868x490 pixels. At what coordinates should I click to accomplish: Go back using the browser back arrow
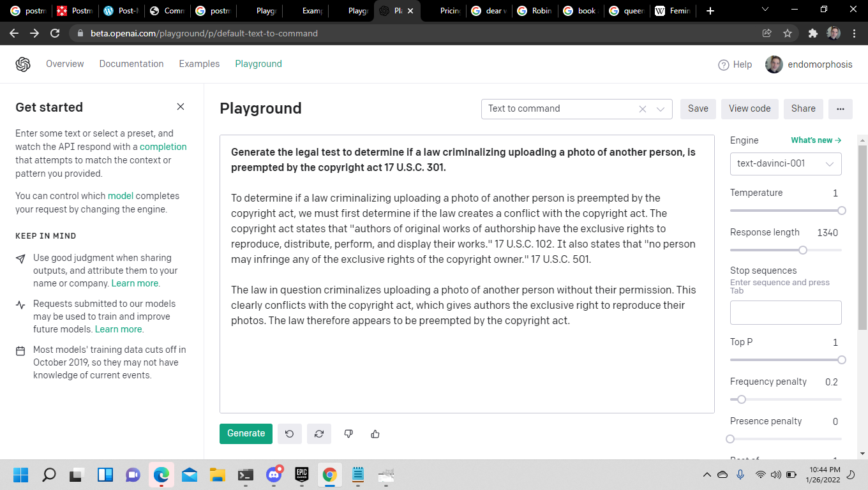click(x=14, y=33)
